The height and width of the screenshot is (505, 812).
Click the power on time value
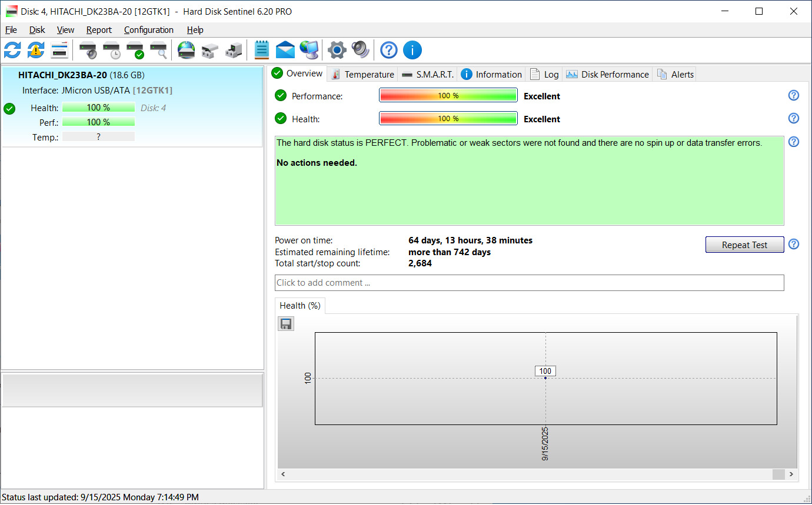(x=470, y=240)
